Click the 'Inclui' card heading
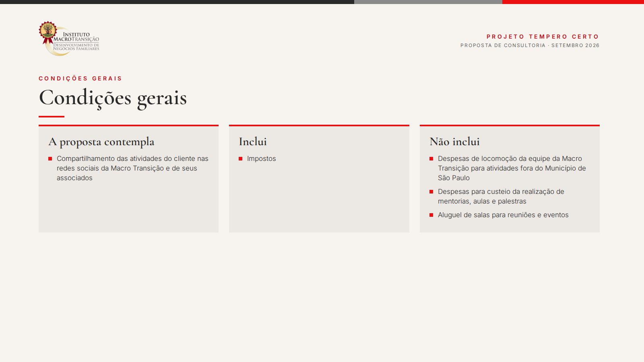644x362 pixels. [253, 142]
